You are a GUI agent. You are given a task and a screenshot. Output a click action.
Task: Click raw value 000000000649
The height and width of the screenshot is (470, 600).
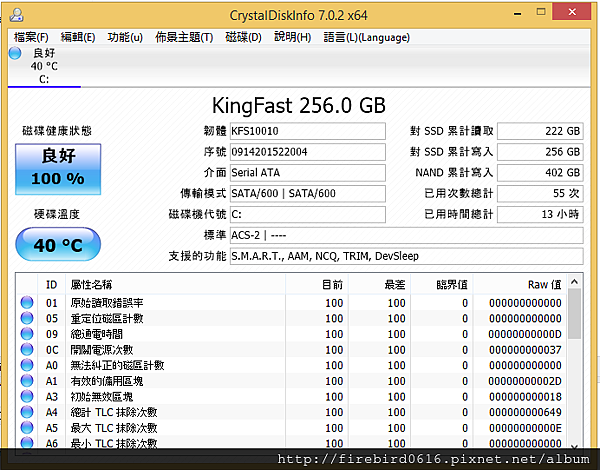point(525,413)
